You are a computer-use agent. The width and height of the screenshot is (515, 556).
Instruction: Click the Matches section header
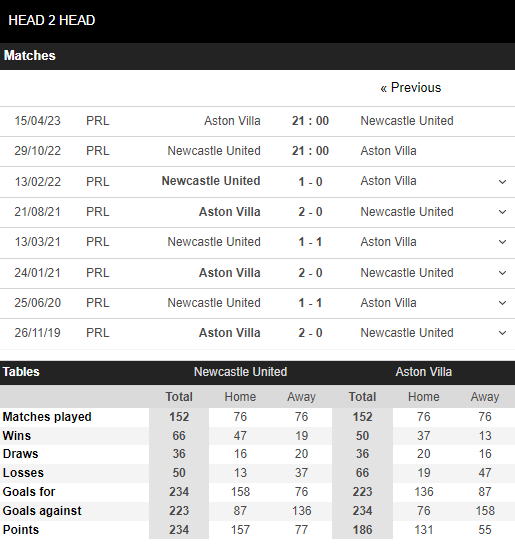pyautogui.click(x=30, y=56)
